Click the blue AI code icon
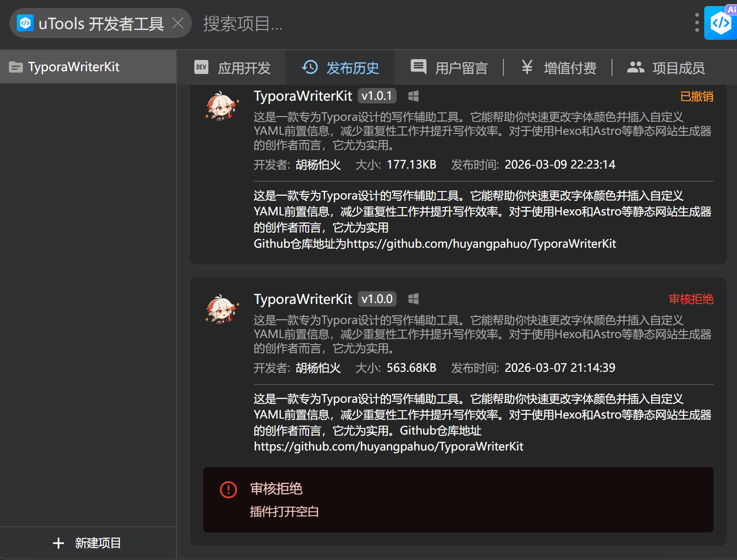The image size is (737, 560). (721, 23)
